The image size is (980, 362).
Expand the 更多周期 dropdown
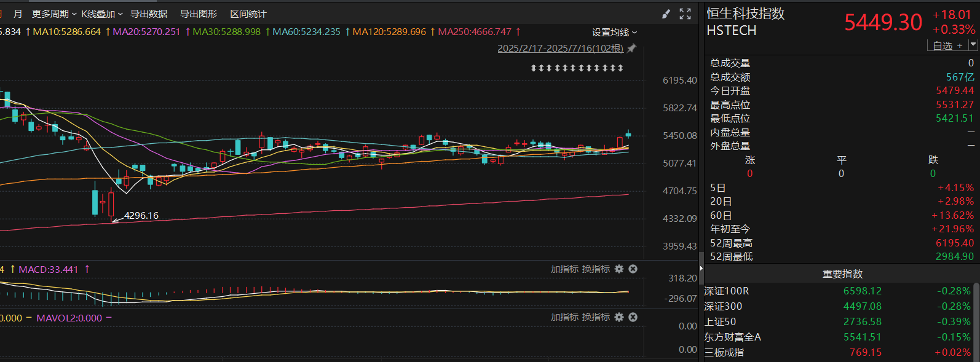[54, 14]
